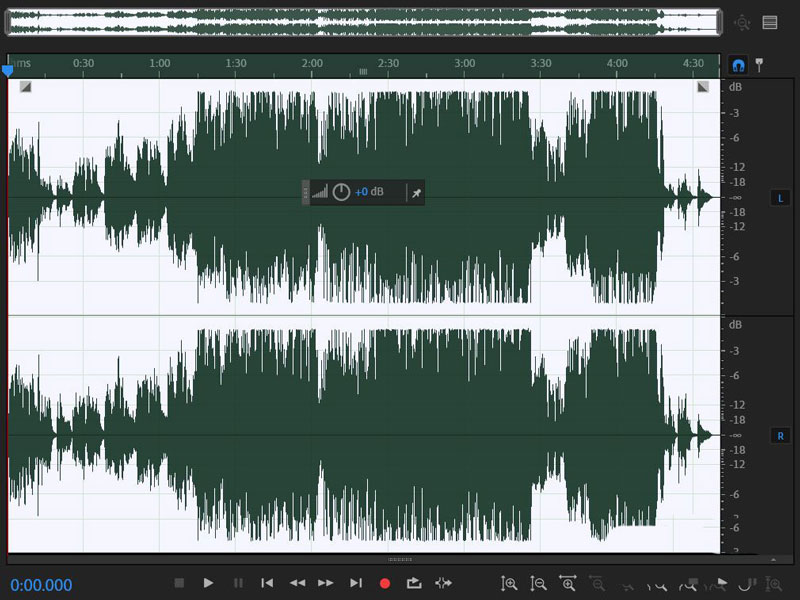Adjust amplitude knob in HUD
The width and height of the screenshot is (800, 600).
click(x=341, y=192)
